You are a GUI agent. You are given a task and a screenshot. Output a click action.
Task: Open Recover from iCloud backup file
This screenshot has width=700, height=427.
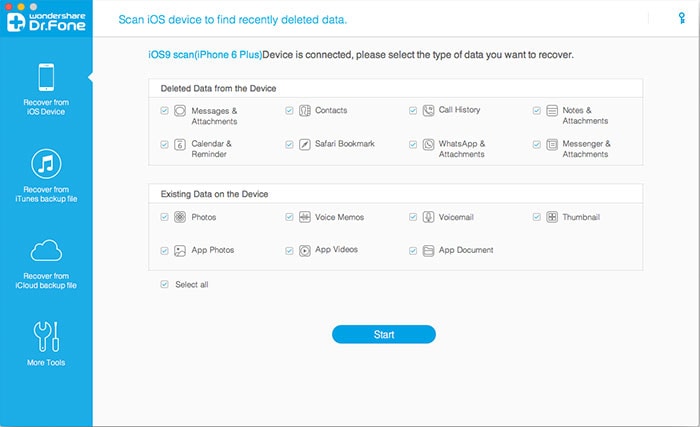pyautogui.click(x=47, y=262)
